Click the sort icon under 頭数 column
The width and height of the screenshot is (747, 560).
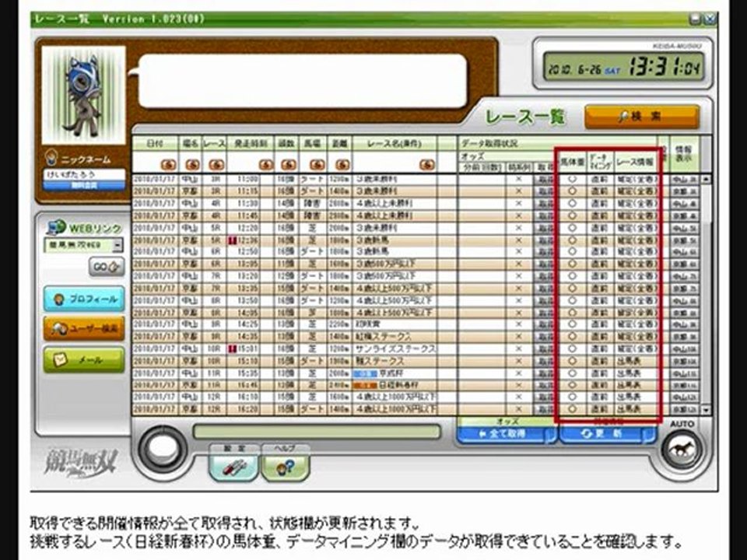point(289,165)
